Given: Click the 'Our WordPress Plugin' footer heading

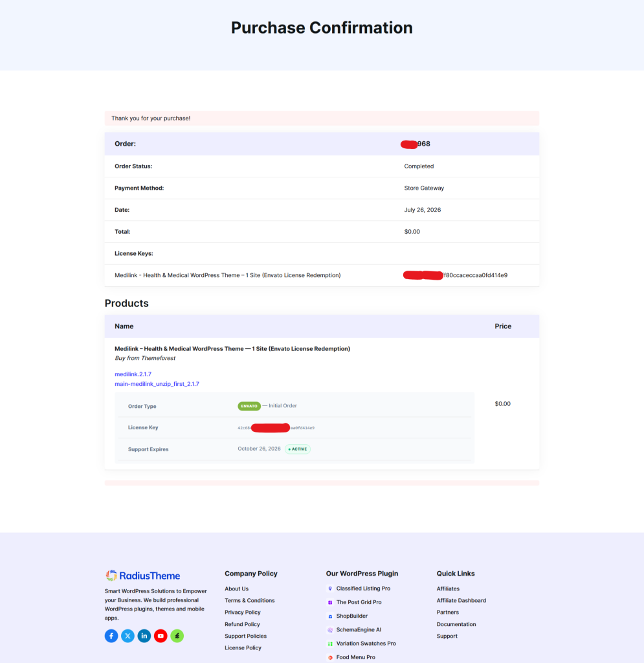Looking at the screenshot, I should 362,574.
